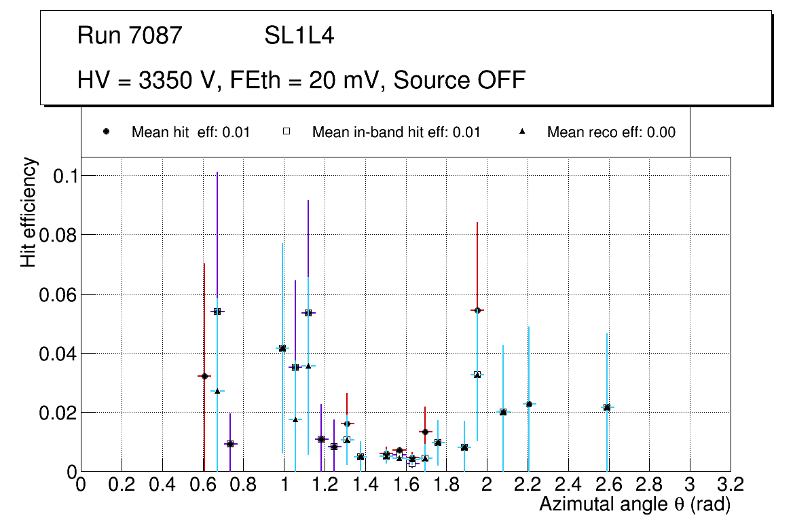Viewport: 812px width, 524px height.
Task: Click the black triangle marker in the legend
Action: click(x=522, y=132)
